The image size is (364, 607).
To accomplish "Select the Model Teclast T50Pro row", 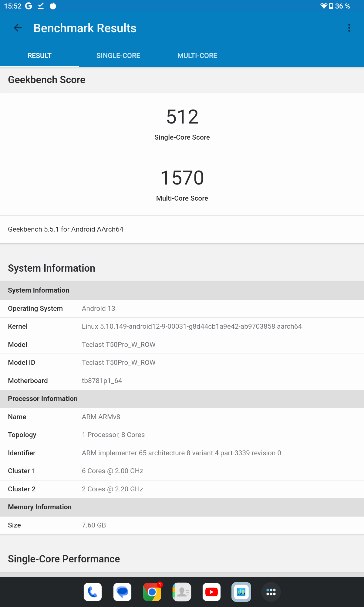I will 182,345.
